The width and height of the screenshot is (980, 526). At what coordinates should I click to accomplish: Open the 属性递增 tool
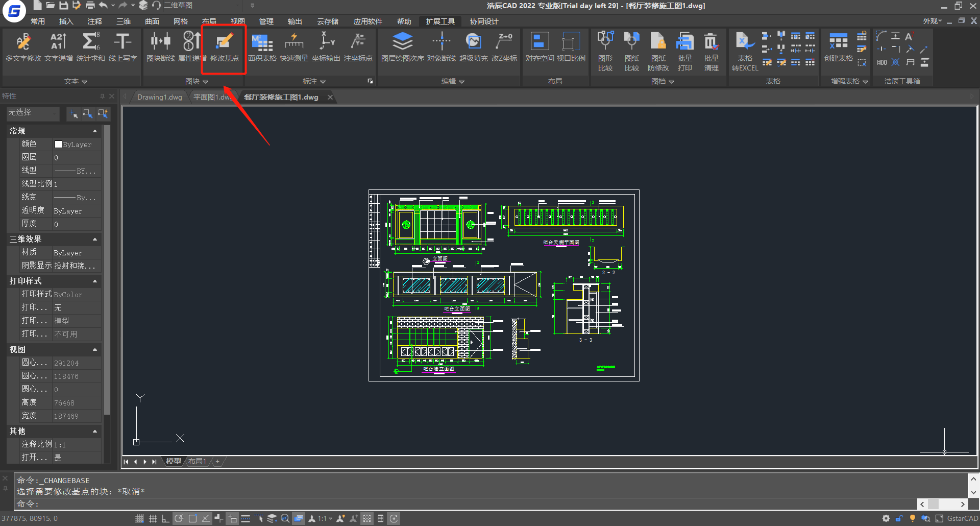192,47
